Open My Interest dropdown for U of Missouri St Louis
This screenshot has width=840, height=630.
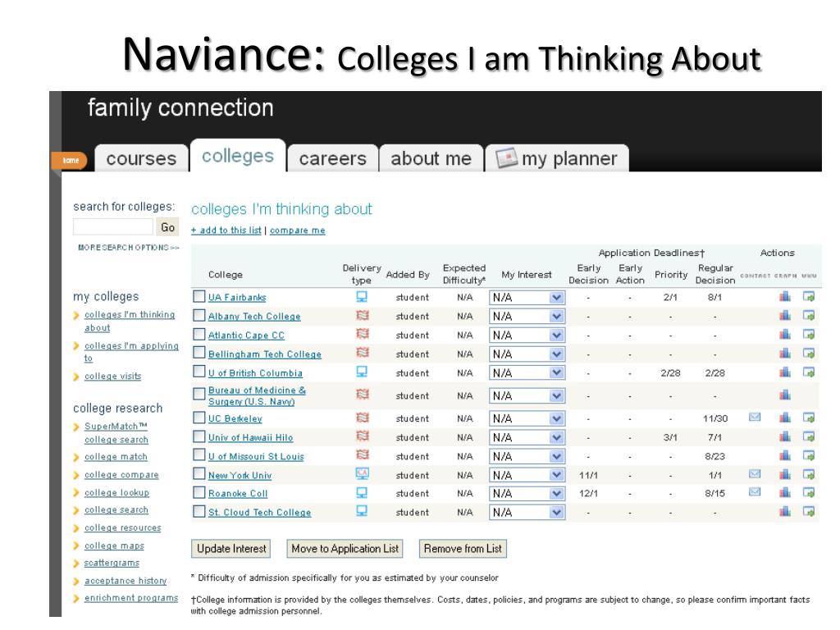527,456
